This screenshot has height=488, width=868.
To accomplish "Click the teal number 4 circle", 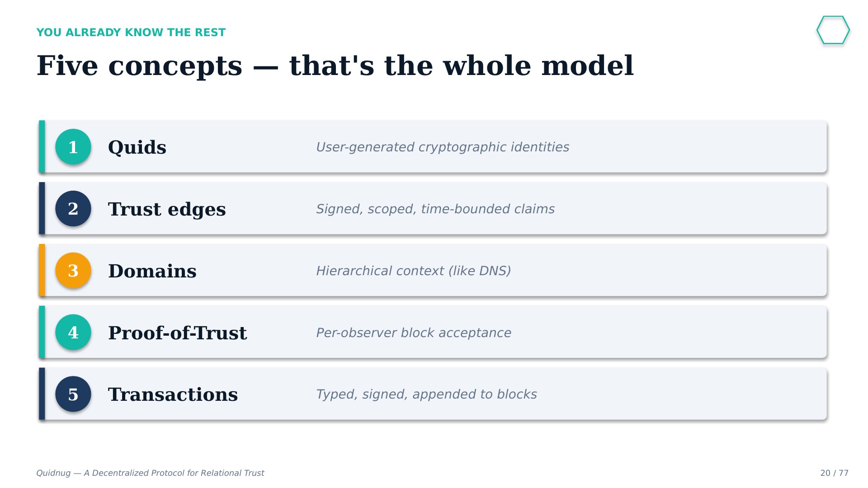I will click(x=73, y=333).
